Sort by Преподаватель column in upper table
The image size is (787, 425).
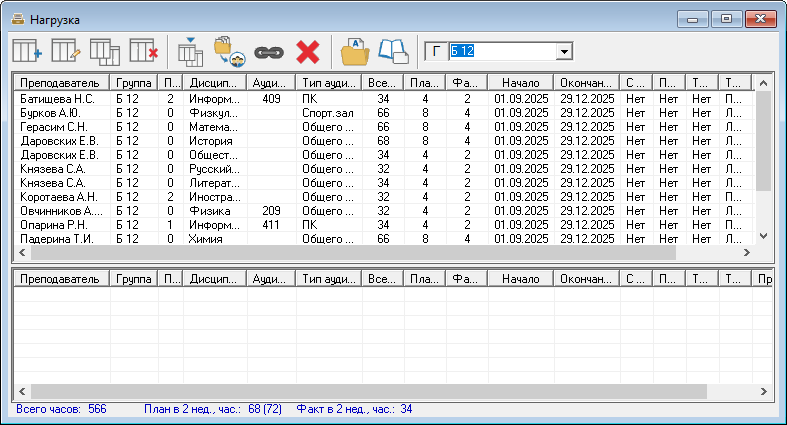(x=60, y=83)
